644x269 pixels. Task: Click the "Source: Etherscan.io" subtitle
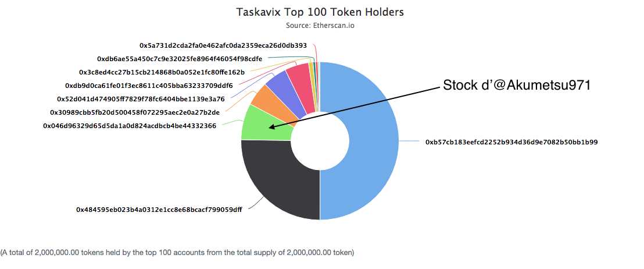(320, 26)
